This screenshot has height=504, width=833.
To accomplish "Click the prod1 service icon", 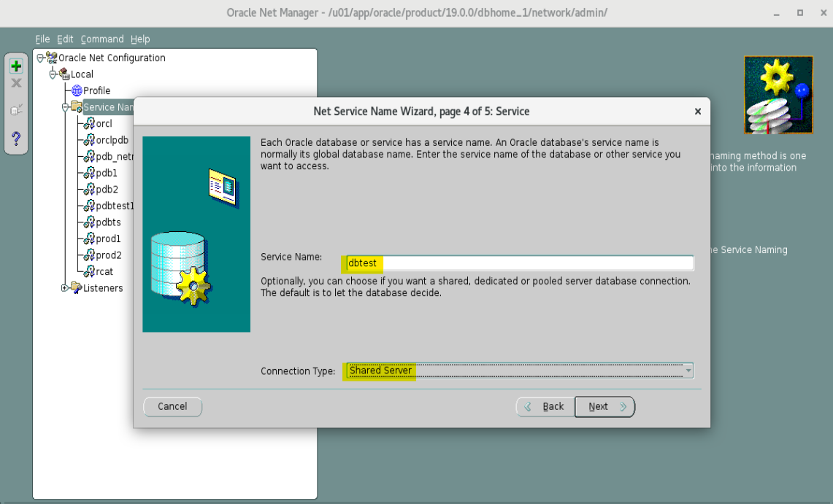I will tap(89, 239).
